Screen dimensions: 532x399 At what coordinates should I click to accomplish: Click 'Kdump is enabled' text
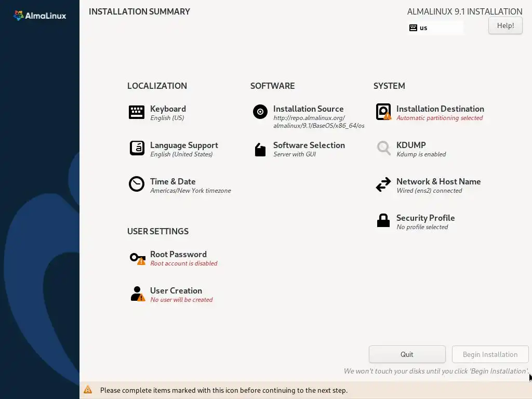(421, 154)
